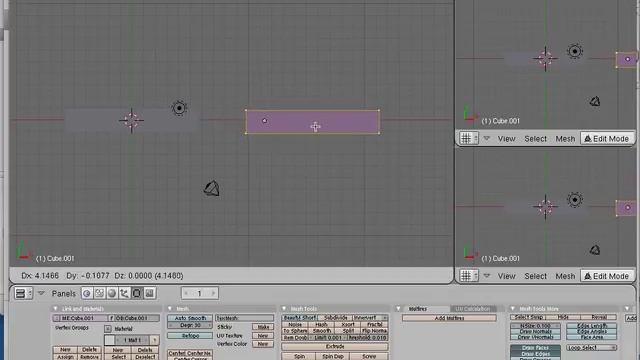The image size is (640, 360).
Task: Click the Add Multires button
Action: pos(449,318)
